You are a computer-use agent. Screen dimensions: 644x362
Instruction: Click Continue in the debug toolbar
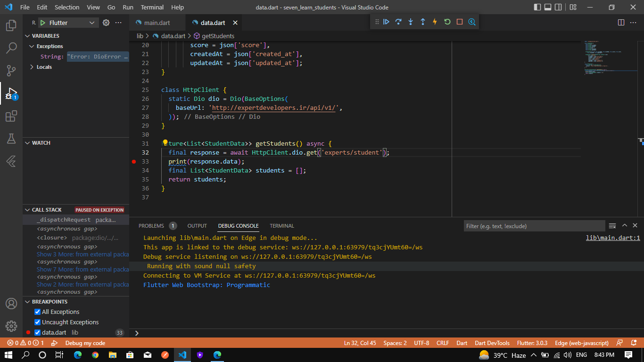(386, 22)
